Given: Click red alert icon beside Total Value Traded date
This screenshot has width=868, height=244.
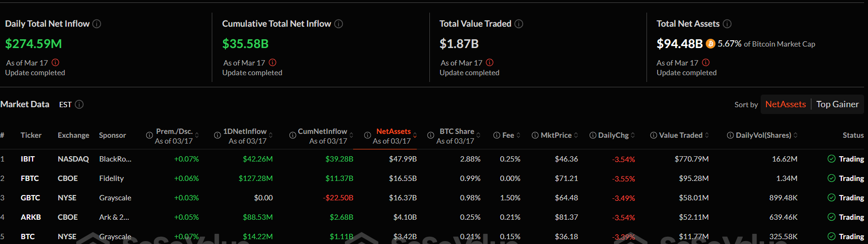Looking at the screenshot, I should coord(490,63).
